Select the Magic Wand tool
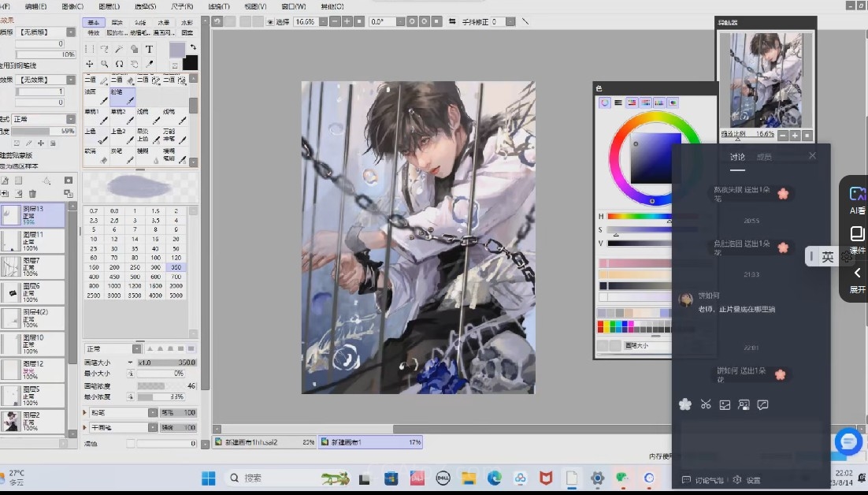The width and height of the screenshot is (868, 495). pyautogui.click(x=119, y=49)
